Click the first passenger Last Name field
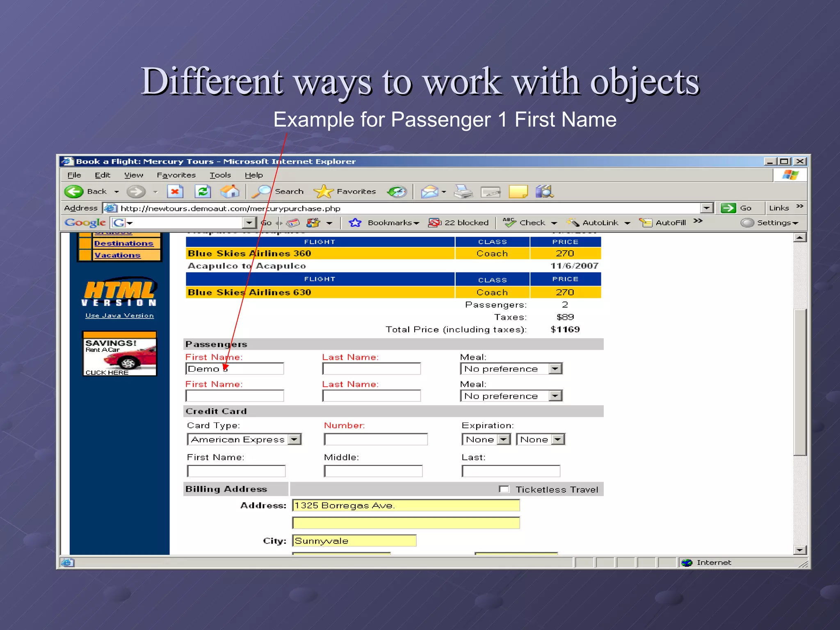Viewport: 840px width, 630px height. tap(372, 369)
